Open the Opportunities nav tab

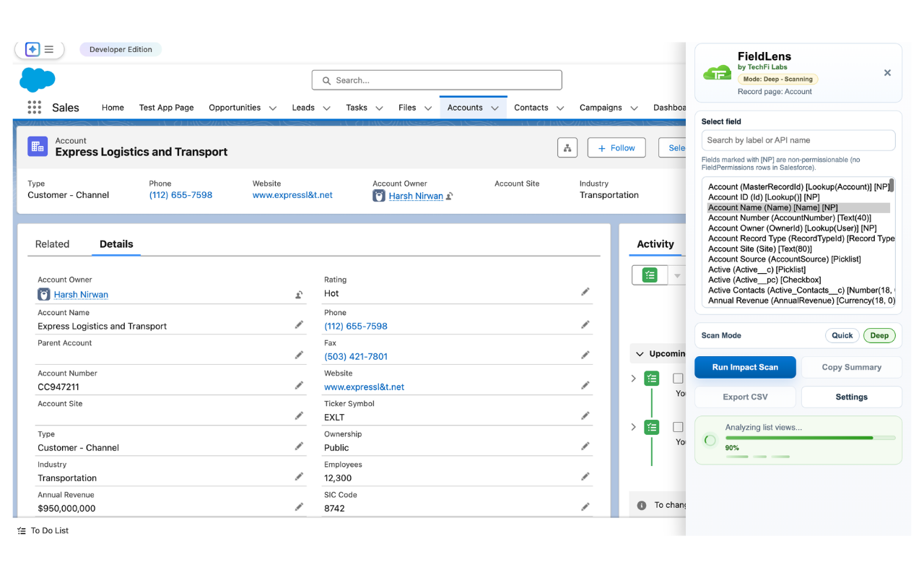[235, 108]
